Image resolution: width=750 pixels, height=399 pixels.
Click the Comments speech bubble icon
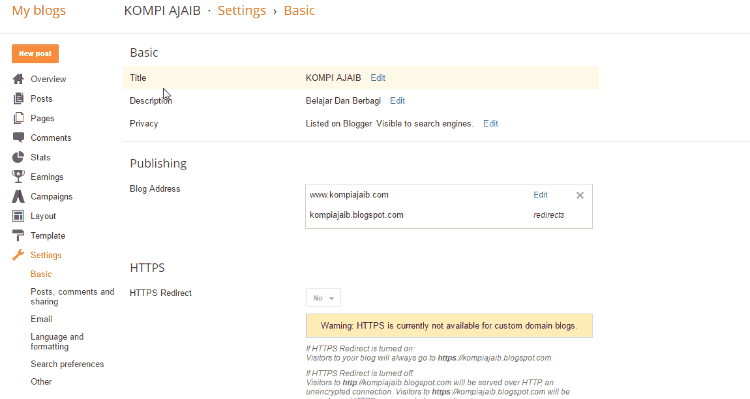[18, 138]
